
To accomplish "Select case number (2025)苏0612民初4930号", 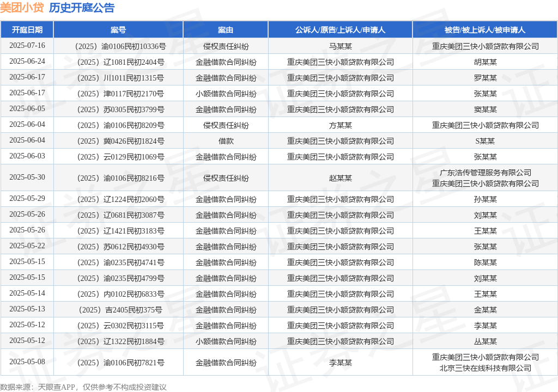I will pos(120,247).
